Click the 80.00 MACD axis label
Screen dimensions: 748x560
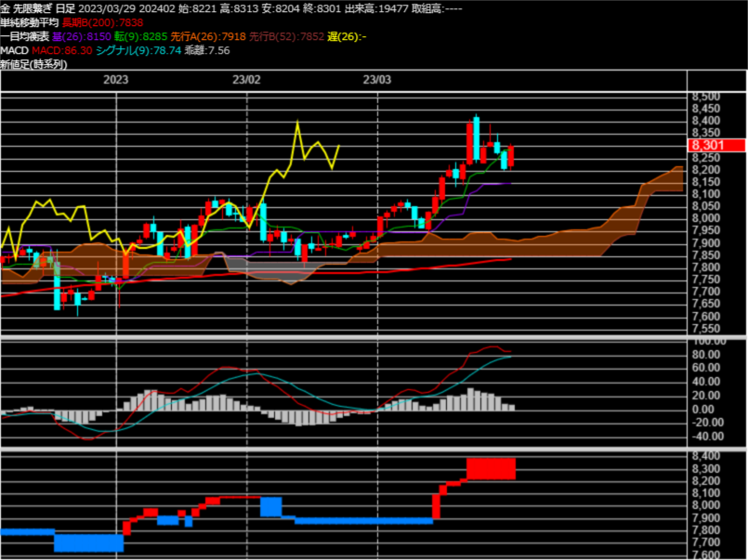click(706, 354)
